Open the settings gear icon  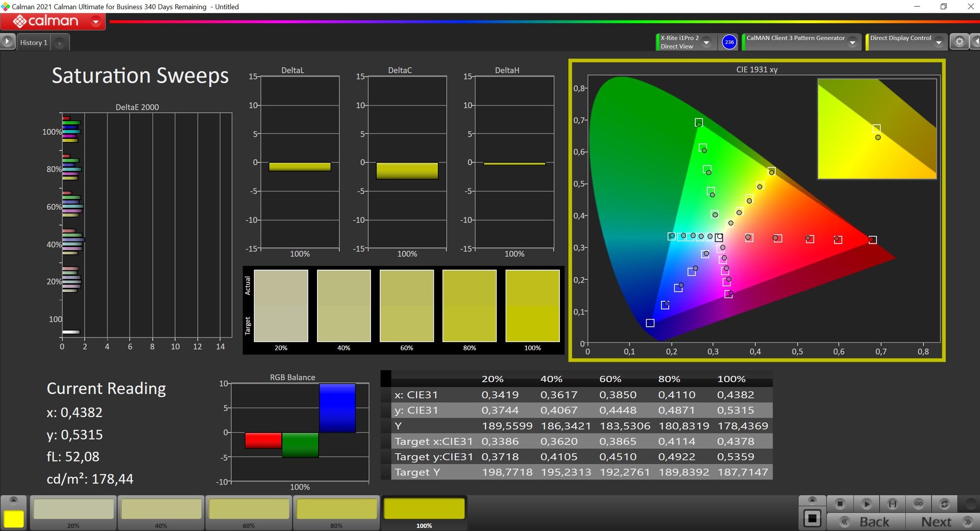[x=959, y=42]
